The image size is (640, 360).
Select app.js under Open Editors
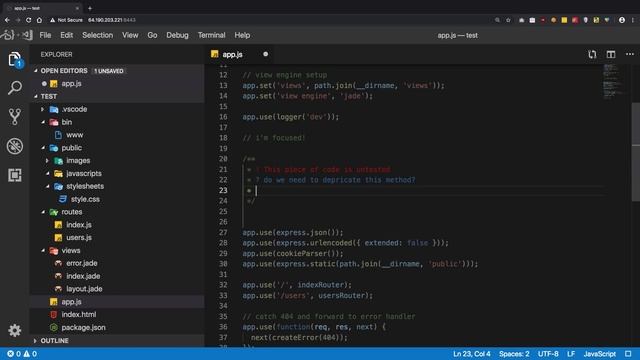click(71, 84)
